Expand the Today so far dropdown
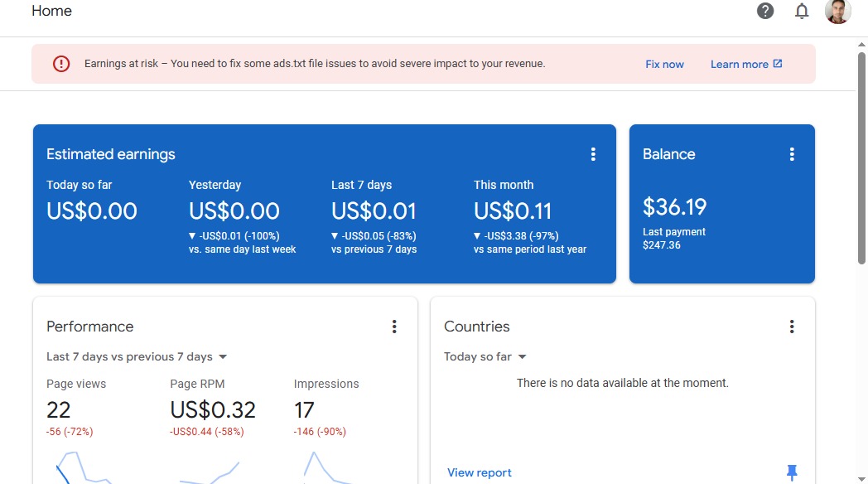868x484 pixels. (485, 356)
